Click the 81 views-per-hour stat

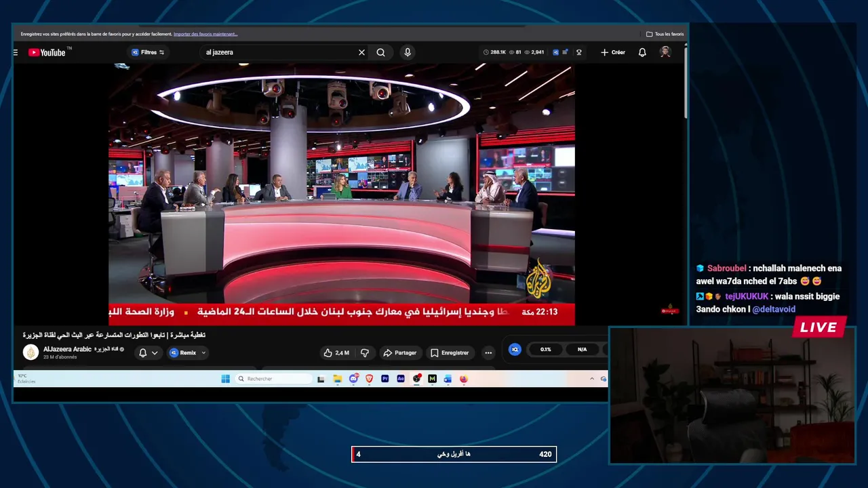coord(515,52)
